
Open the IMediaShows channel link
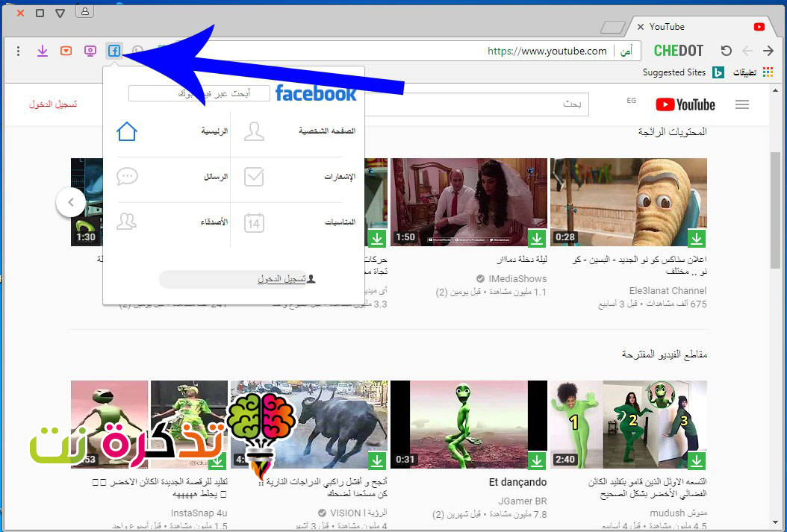pyautogui.click(x=517, y=279)
